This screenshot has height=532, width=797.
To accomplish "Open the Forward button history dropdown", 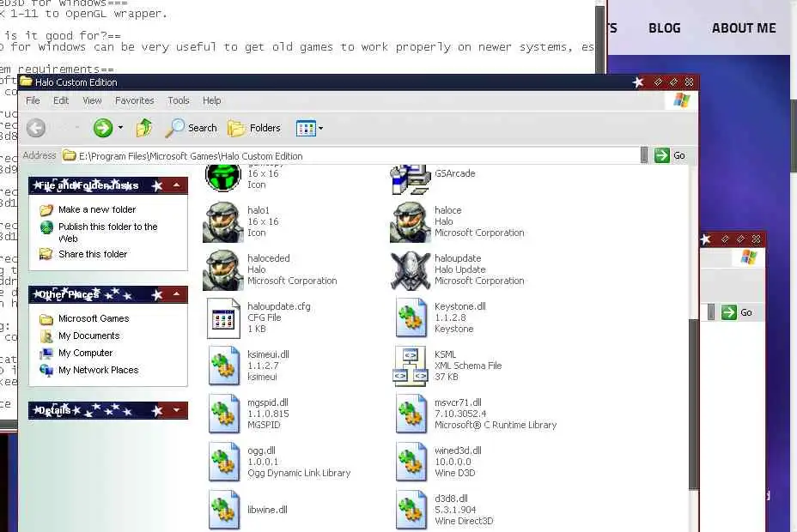I will point(120,128).
